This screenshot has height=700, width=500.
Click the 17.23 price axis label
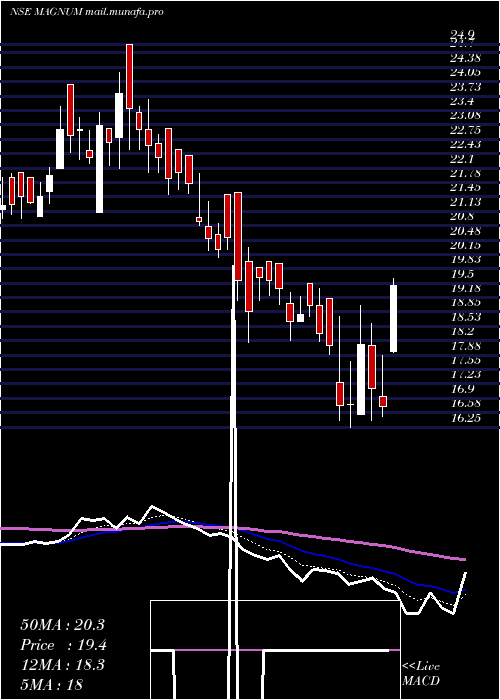pyautogui.click(x=465, y=375)
